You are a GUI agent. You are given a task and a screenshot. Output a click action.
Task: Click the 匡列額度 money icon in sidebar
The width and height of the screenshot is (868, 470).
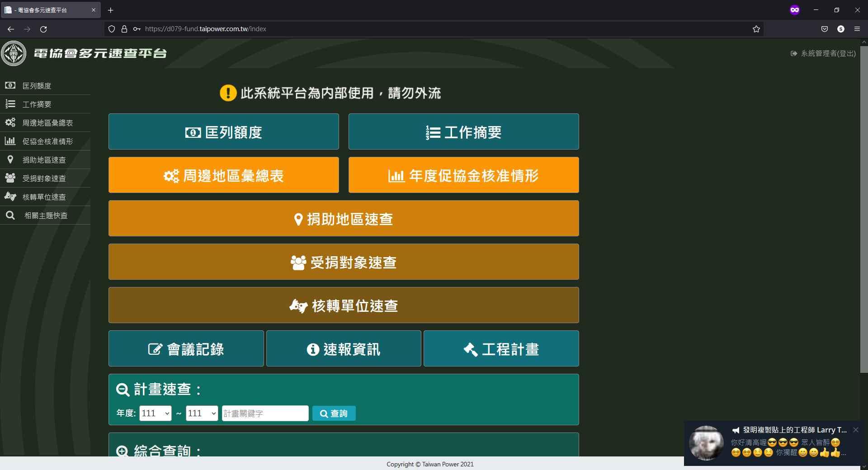pyautogui.click(x=10, y=85)
